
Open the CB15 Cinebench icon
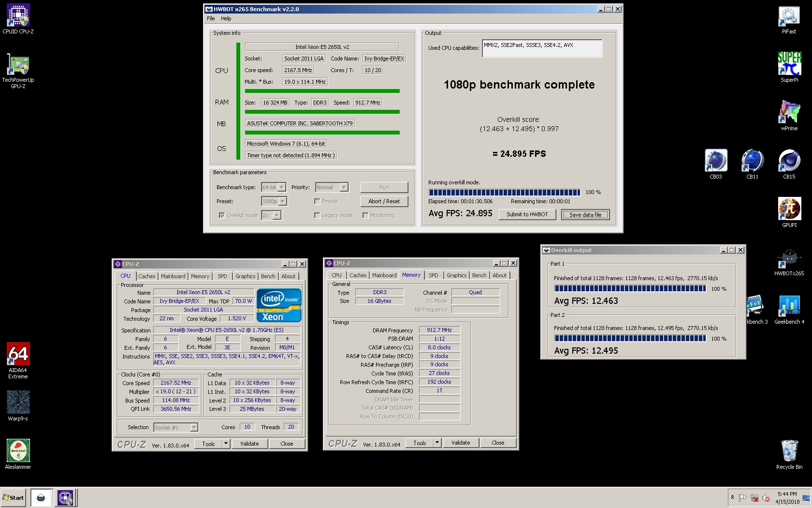click(789, 164)
